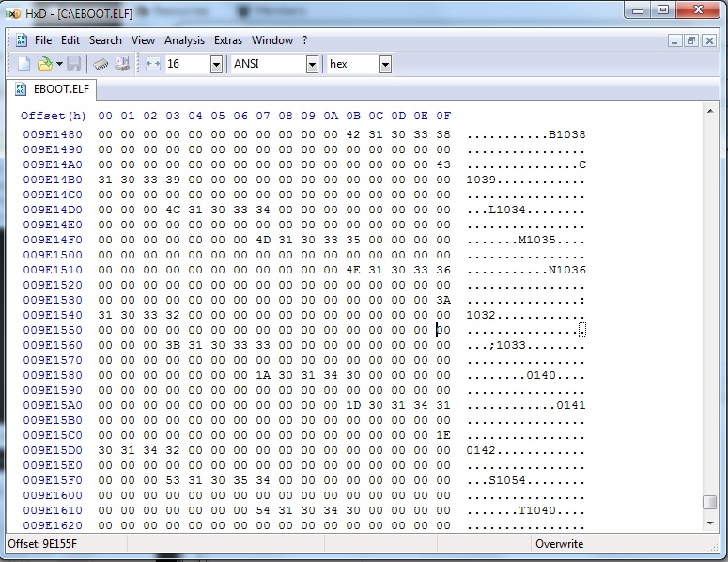Image resolution: width=728 pixels, height=562 pixels.
Task: Open the Edit menu
Action: [70, 40]
